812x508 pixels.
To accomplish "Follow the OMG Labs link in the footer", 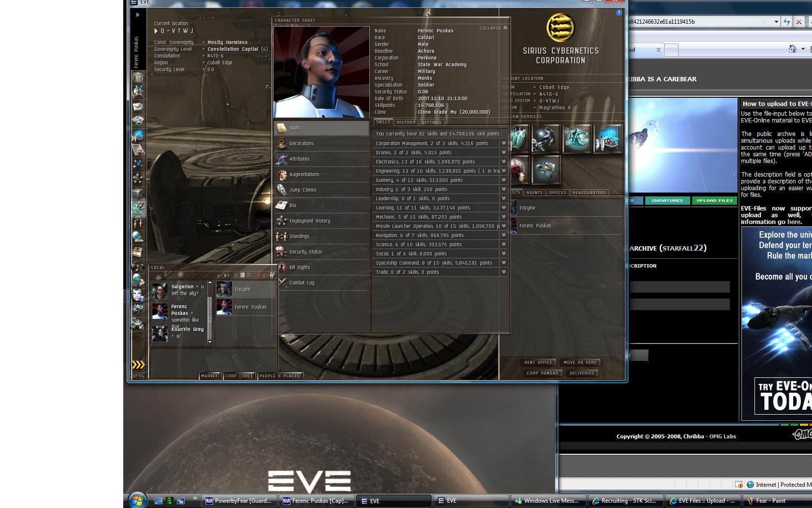I will click(x=723, y=436).
